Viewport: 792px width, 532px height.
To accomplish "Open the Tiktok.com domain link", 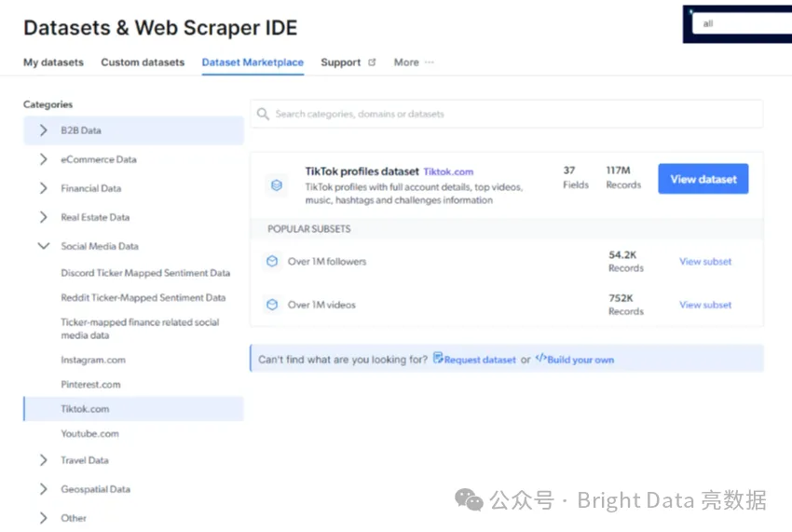I will 448,171.
